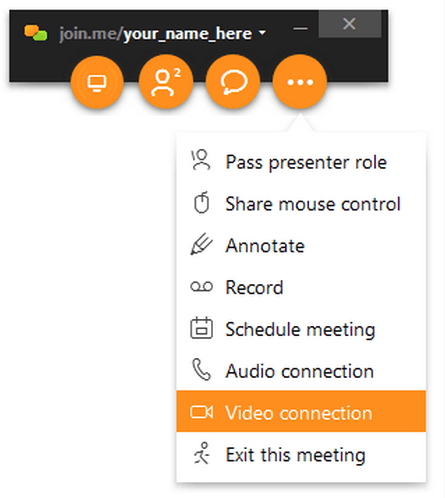Open Schedule meeting from the menu
Image resolution: width=445 pixels, height=498 pixels.
[x=301, y=329]
